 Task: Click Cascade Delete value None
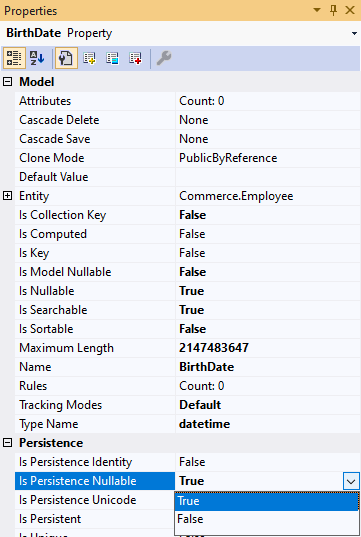pos(267,120)
